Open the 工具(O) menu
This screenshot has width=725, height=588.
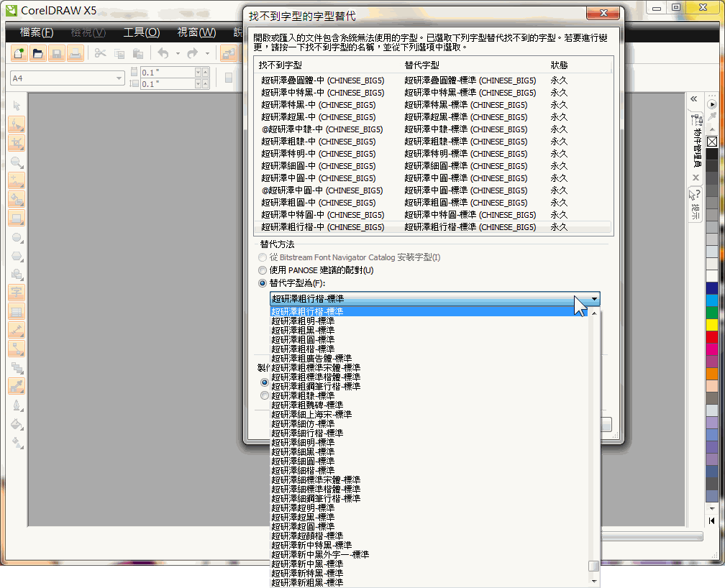[141, 32]
